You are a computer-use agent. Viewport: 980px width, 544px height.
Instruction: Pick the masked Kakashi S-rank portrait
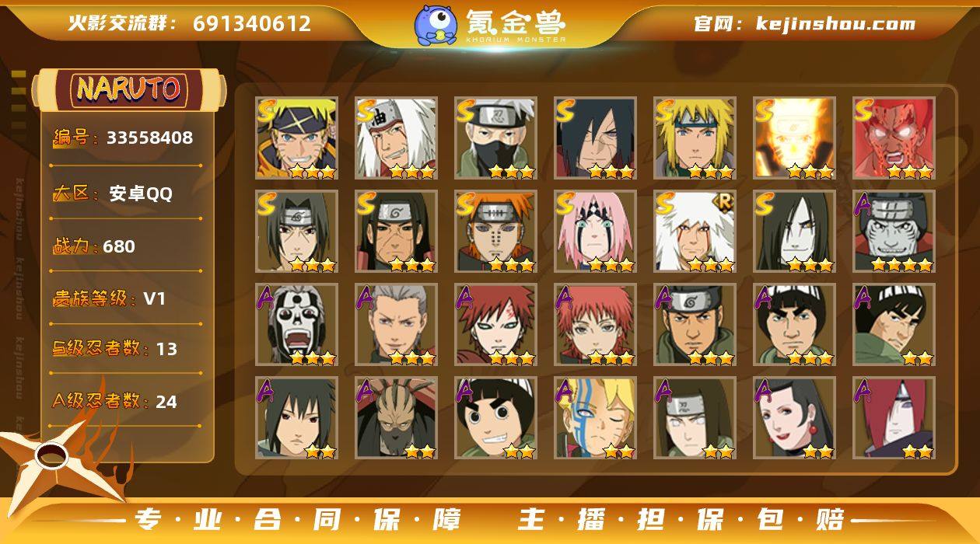[495, 138]
